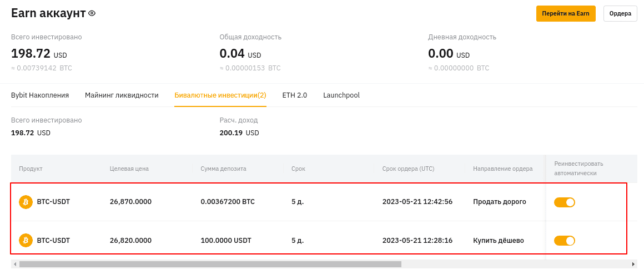Open the ETH 2.0 tab
Viewport: 644px width, 275px height.
(x=294, y=95)
